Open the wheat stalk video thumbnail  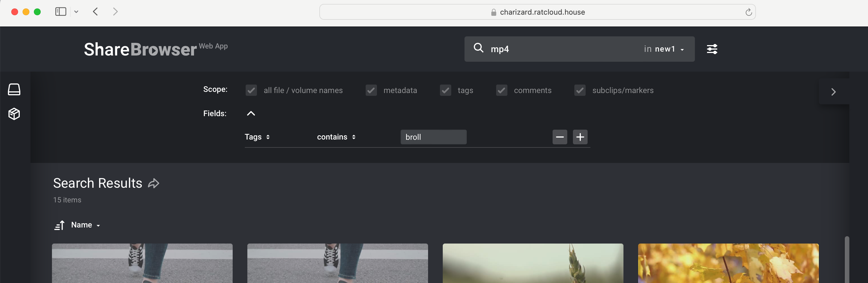coord(533,263)
